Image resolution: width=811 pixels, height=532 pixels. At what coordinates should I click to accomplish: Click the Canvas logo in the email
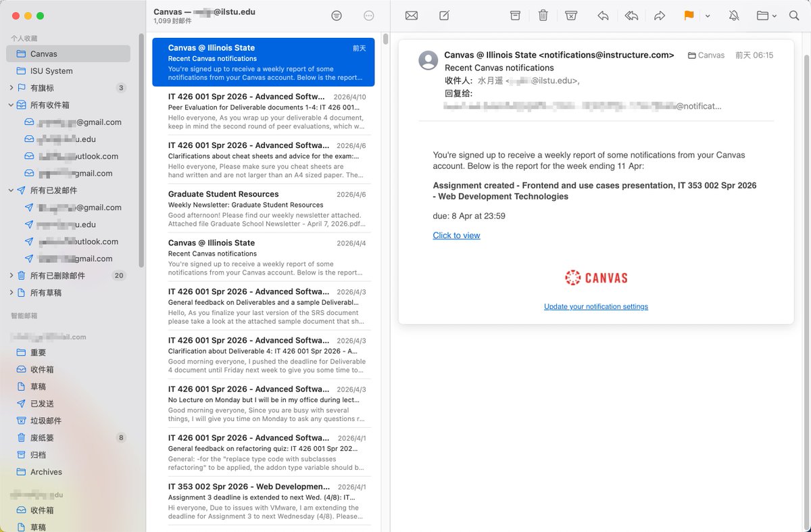(x=596, y=277)
